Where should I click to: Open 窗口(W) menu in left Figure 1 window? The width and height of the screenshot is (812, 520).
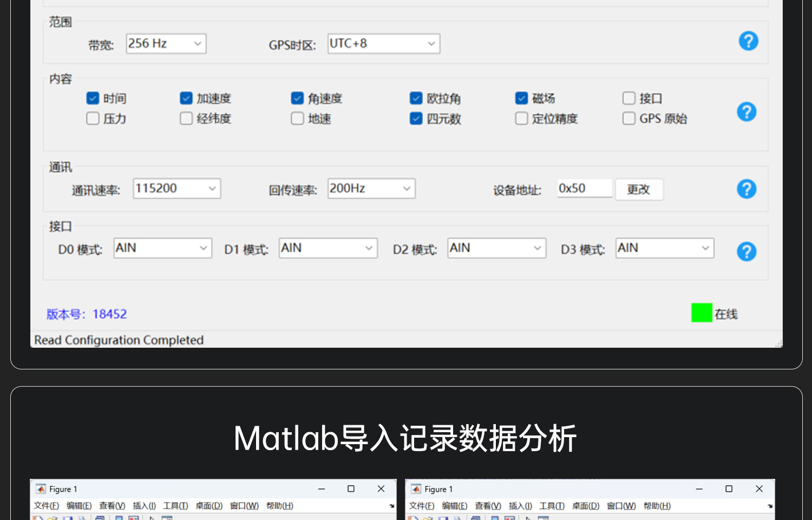(x=244, y=506)
